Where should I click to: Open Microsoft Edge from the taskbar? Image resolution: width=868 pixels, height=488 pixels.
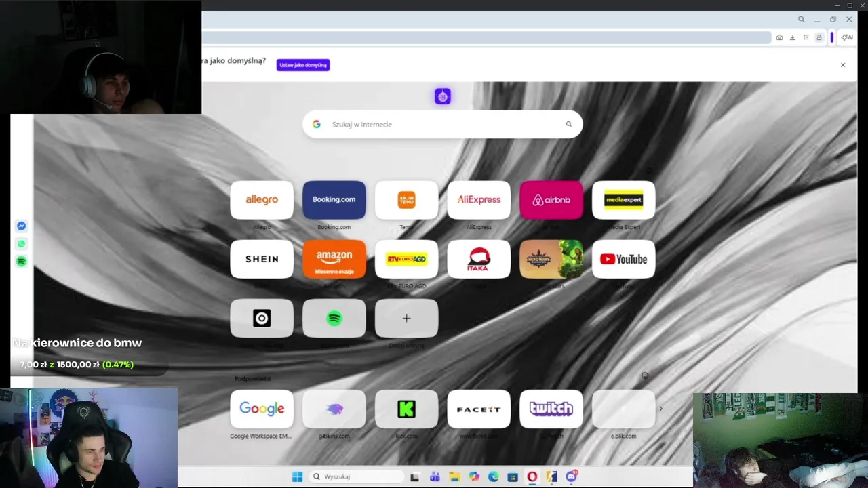coord(493,477)
